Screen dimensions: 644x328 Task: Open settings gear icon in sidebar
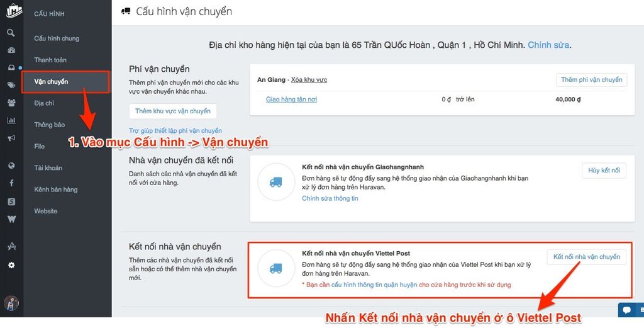click(x=11, y=265)
